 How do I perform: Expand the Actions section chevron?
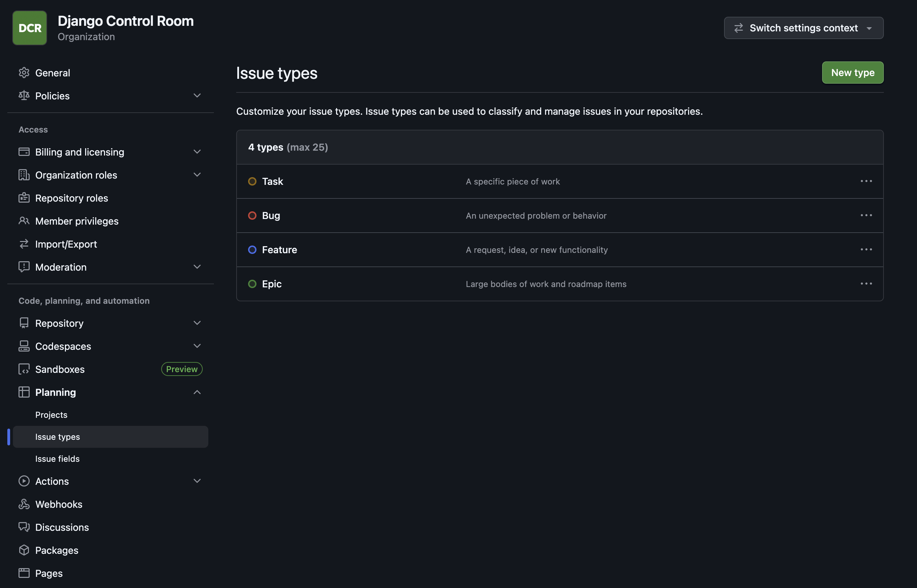[197, 481]
